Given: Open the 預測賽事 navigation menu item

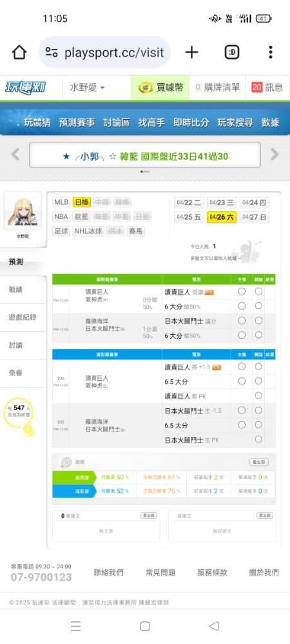Looking at the screenshot, I should tap(77, 122).
